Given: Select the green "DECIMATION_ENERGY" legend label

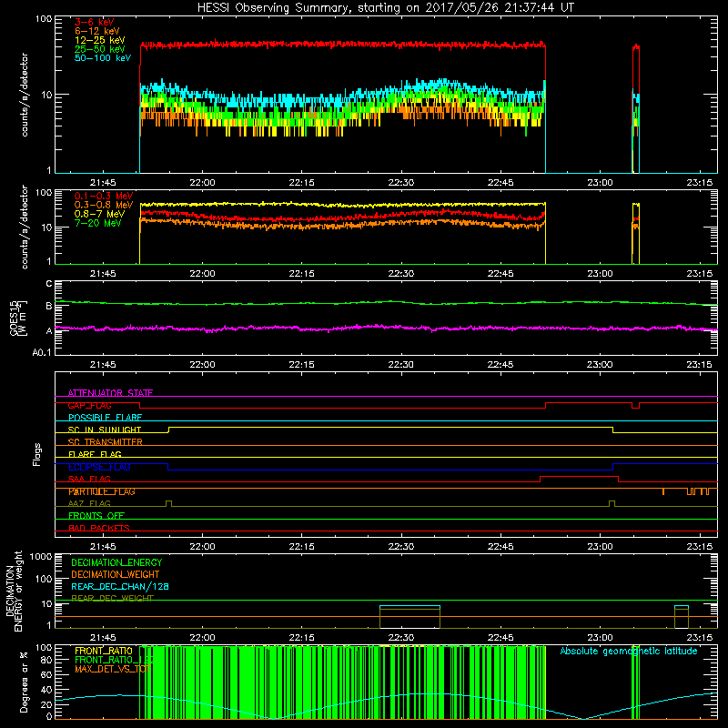Looking at the screenshot, I should (116, 562).
